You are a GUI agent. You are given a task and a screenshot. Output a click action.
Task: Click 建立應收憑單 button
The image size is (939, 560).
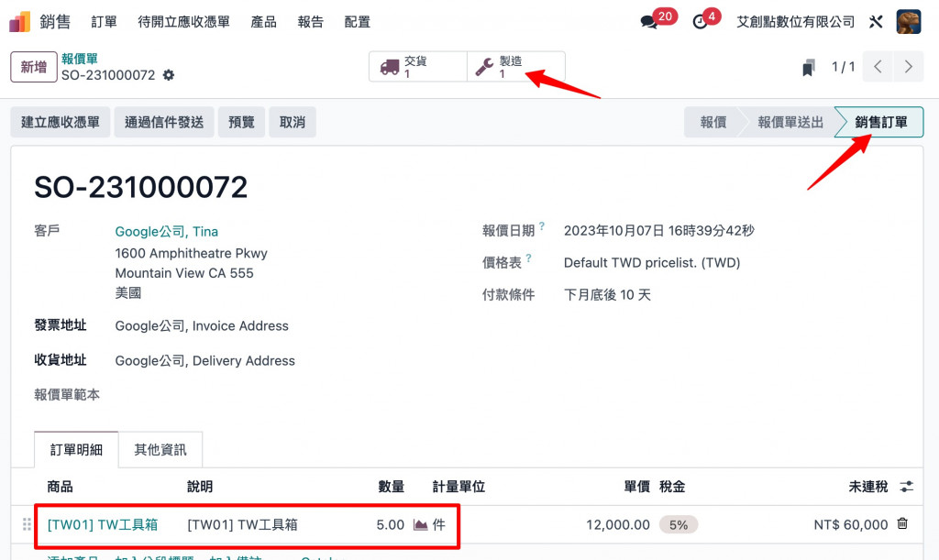pyautogui.click(x=61, y=122)
